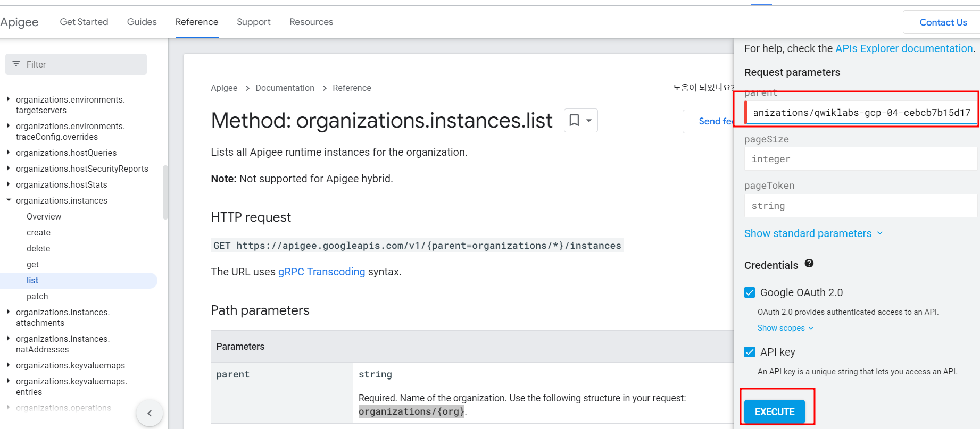Expand organizations.instances.attachments node
Image resolution: width=980 pixels, height=429 pixels.
[x=8, y=312]
